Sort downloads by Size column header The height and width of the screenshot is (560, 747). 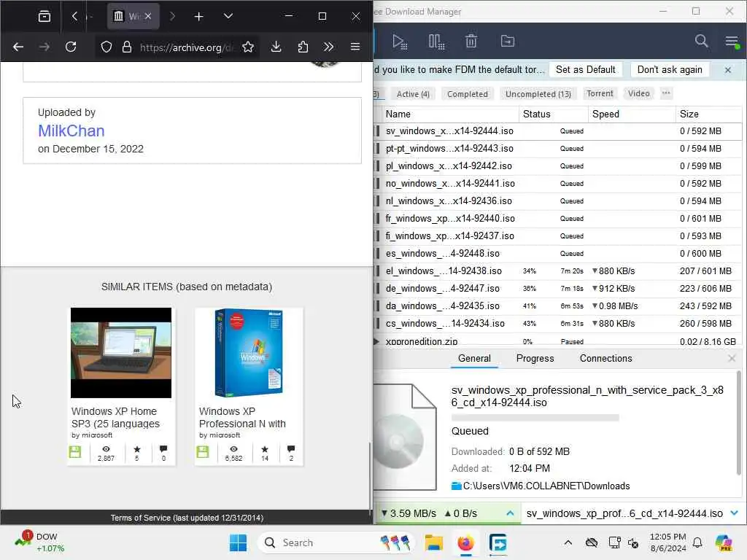708,114
